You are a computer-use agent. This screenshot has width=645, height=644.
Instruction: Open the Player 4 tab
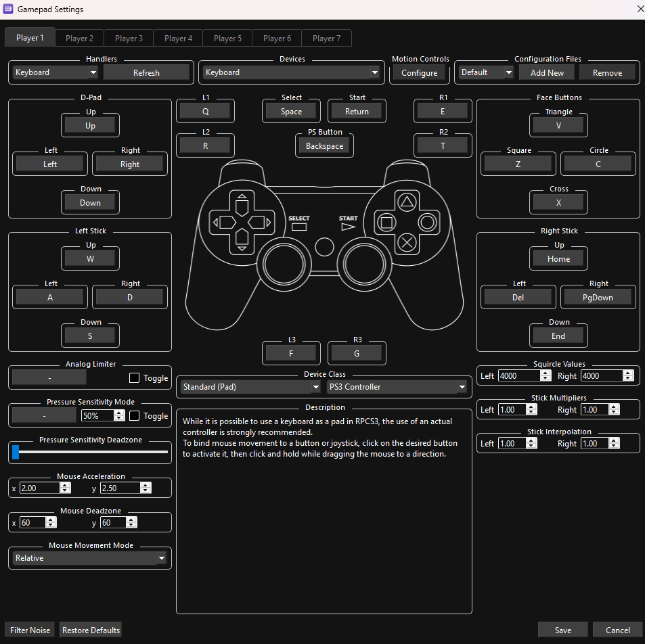178,39
